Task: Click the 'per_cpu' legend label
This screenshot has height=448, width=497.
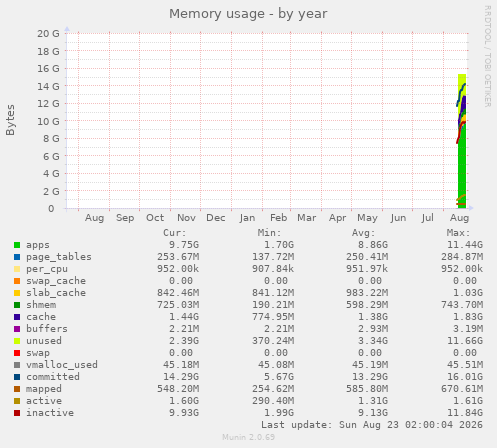Action: [47, 269]
